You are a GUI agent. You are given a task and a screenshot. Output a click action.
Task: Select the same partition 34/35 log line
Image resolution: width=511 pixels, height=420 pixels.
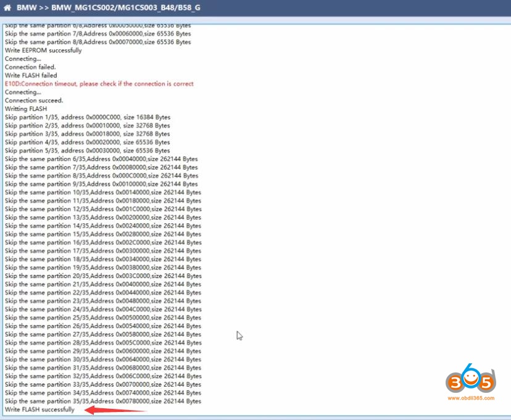(x=103, y=393)
